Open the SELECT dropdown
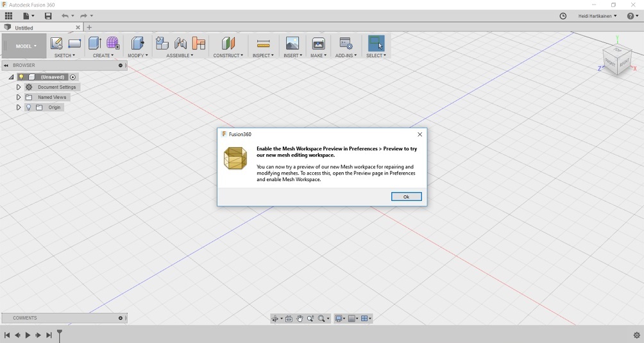 [x=376, y=55]
